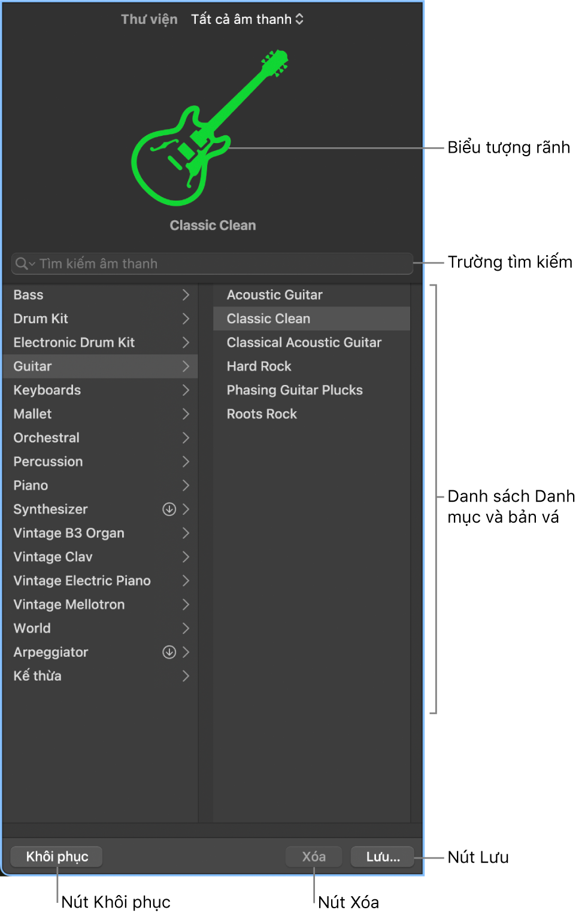The width and height of the screenshot is (588, 916).
Task: Open the Tất cả âm thanh dropdown
Action: (247, 19)
